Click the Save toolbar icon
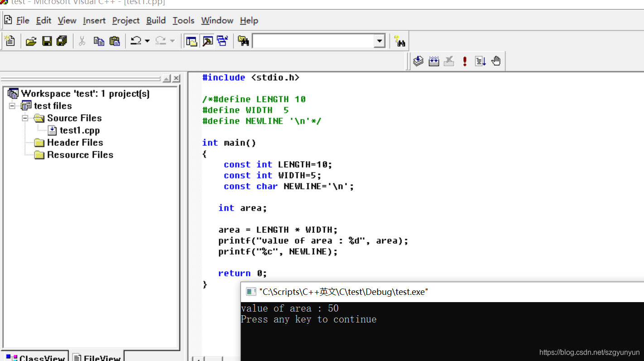The image size is (644, 361). tap(47, 41)
